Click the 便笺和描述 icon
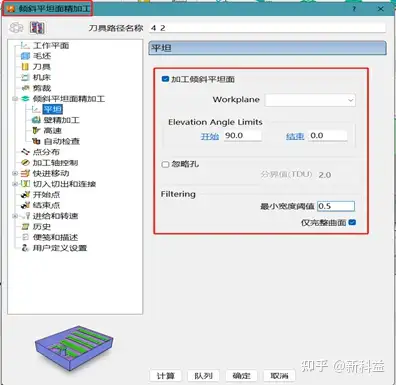 (x=25, y=237)
